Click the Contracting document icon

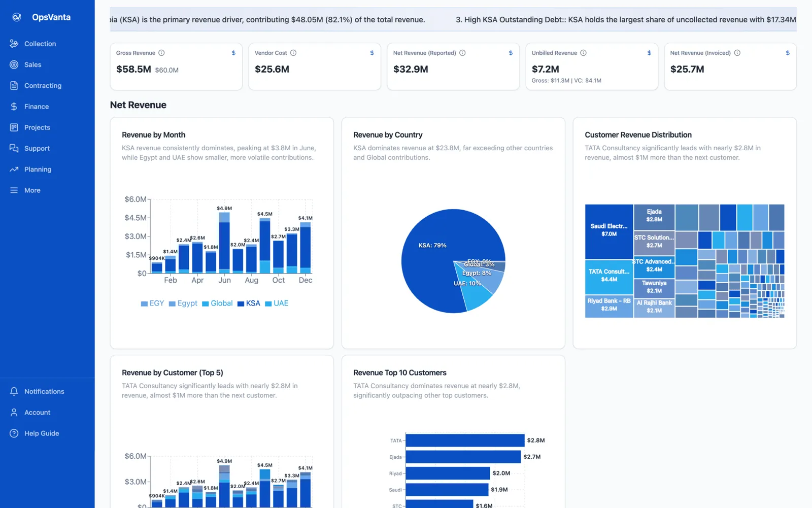(14, 86)
